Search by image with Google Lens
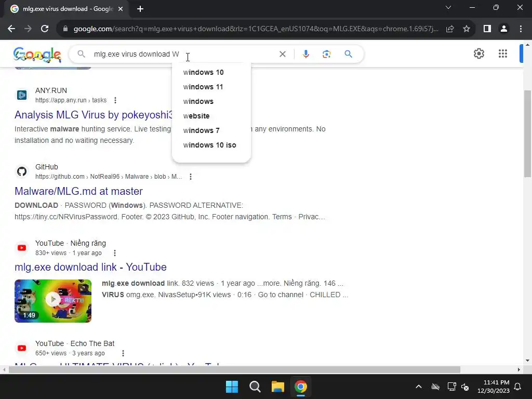 point(326,54)
